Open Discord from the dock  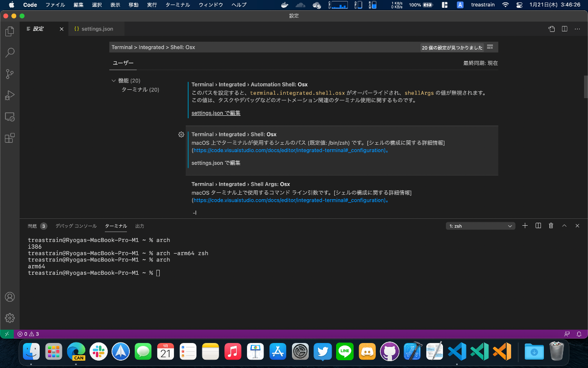point(367,351)
